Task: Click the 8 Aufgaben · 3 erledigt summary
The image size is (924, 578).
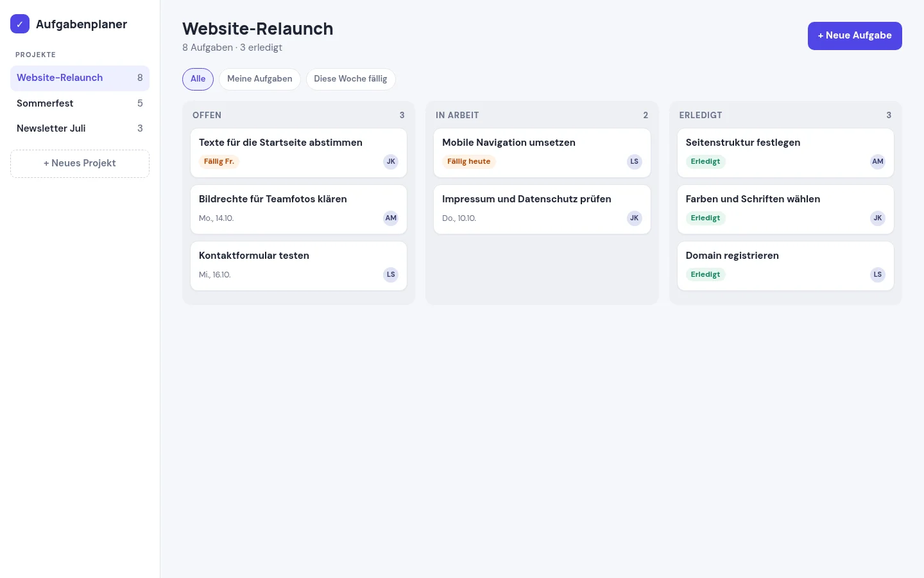Action: point(232,48)
